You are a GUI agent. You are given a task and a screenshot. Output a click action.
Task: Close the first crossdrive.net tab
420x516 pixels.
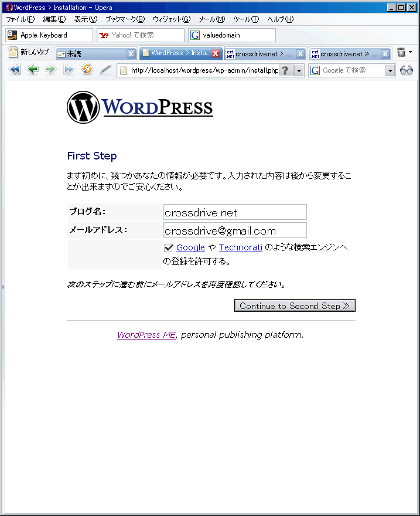coord(301,54)
